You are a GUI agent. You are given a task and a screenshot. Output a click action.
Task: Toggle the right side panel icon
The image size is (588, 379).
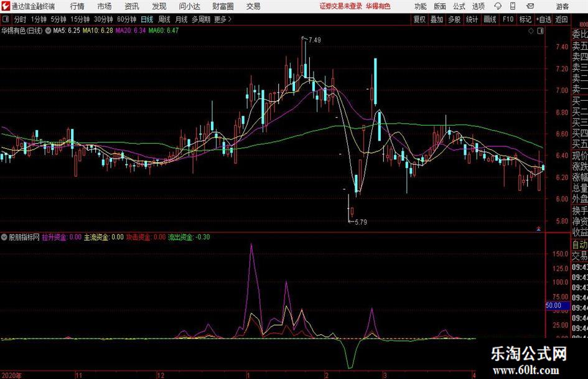pos(540,31)
